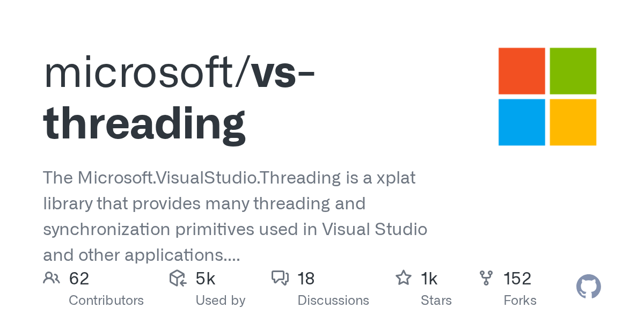
Task: Open the 152 forks count
Action: 517,279
